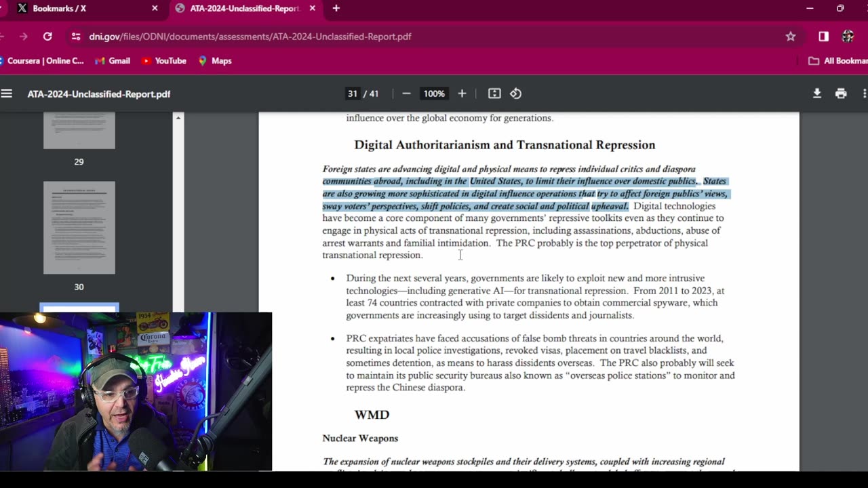This screenshot has width=868, height=488.
Task: Go forward in browser history
Action: [24, 37]
